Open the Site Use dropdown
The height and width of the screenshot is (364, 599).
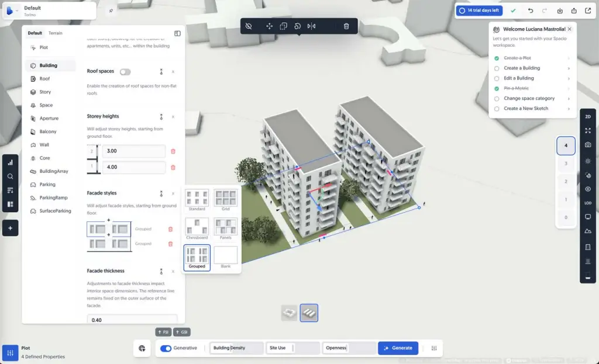(x=292, y=347)
